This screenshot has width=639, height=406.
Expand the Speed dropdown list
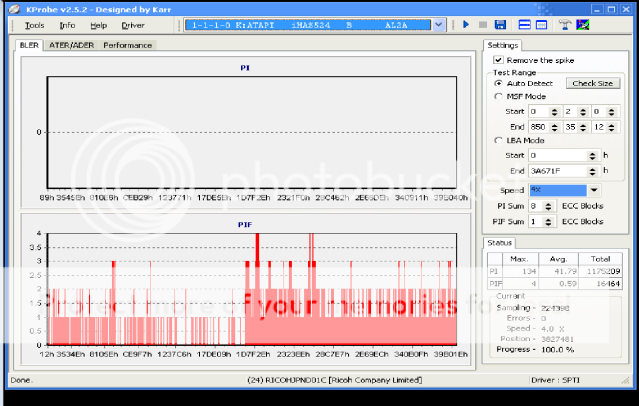click(594, 190)
